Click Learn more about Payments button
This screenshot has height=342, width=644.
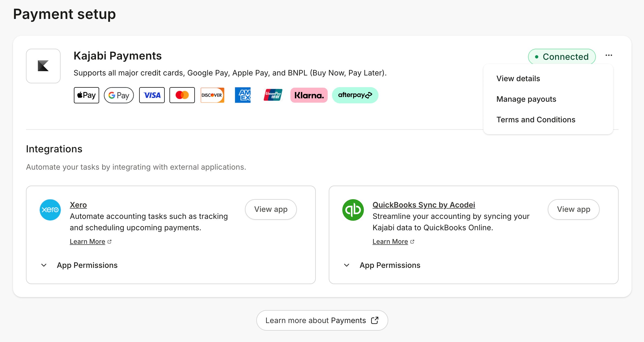pyautogui.click(x=322, y=320)
